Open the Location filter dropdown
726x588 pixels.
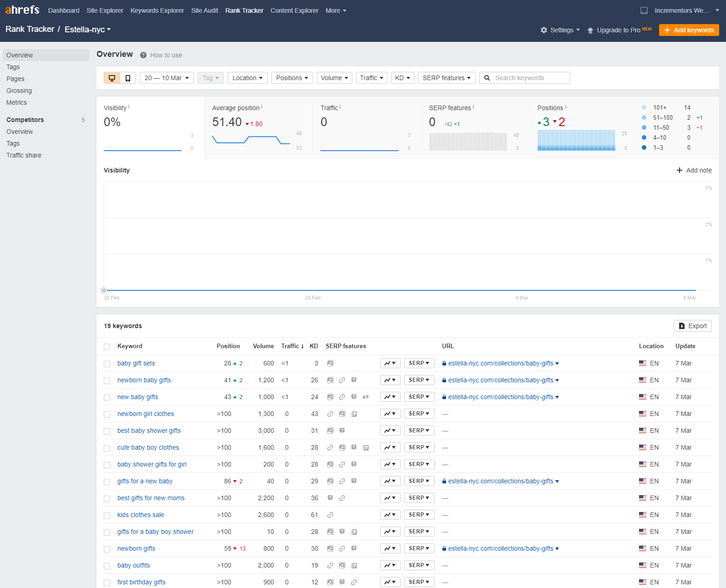click(248, 78)
